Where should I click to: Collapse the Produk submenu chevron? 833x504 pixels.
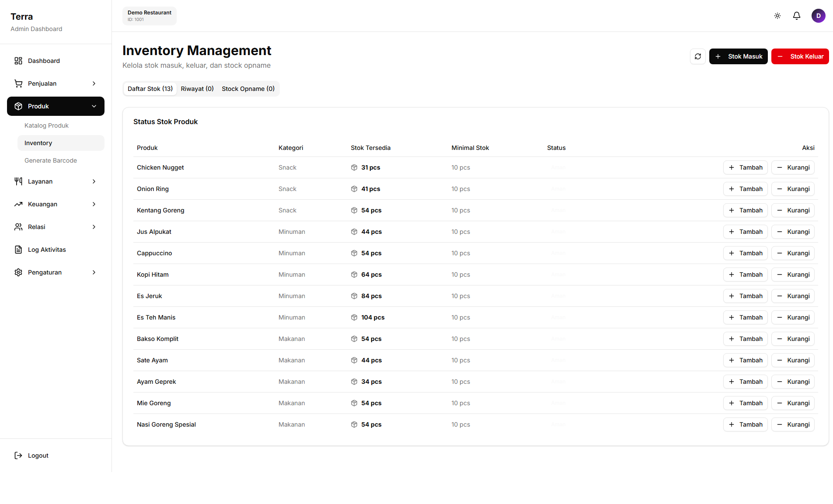(x=94, y=106)
